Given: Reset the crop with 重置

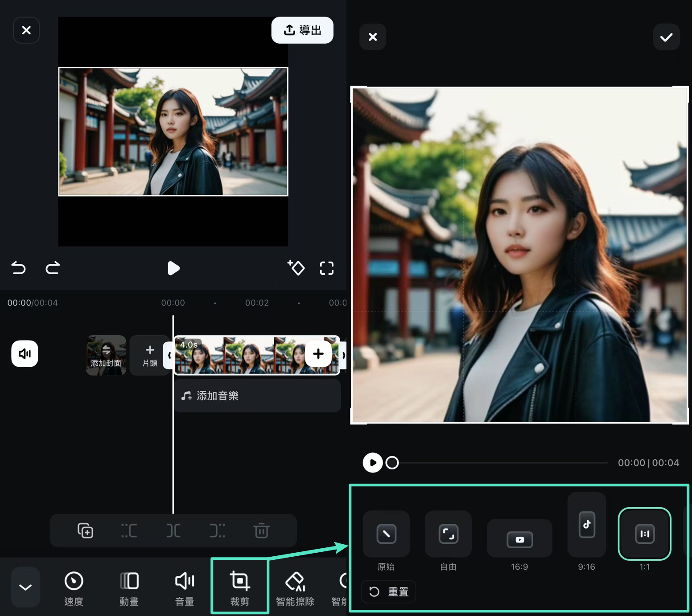Looking at the screenshot, I should click(388, 592).
